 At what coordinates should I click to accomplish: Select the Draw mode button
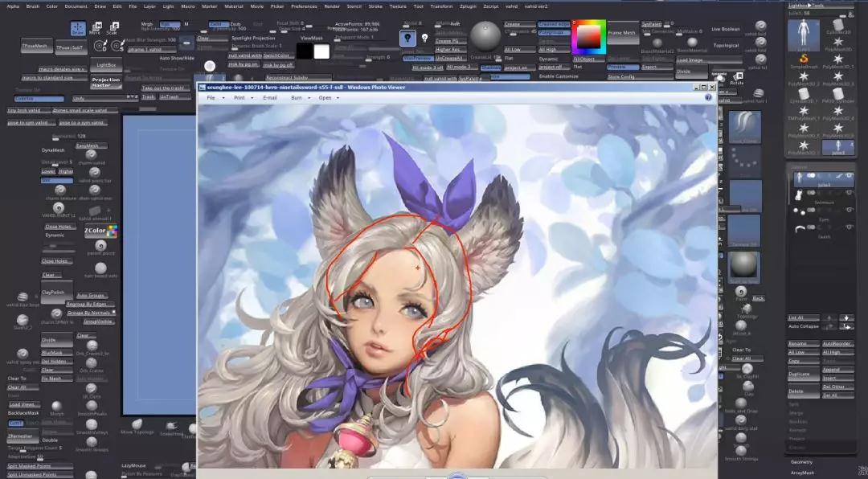pos(78,29)
